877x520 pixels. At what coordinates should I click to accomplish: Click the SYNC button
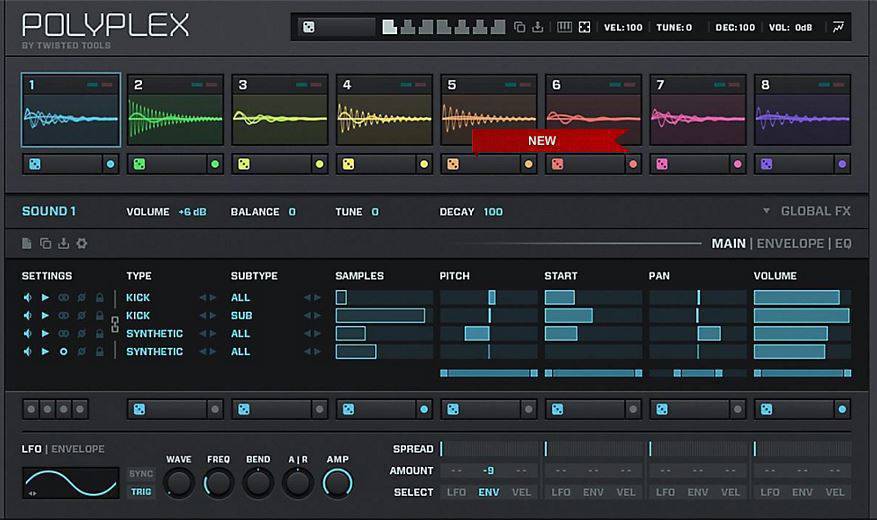click(141, 474)
